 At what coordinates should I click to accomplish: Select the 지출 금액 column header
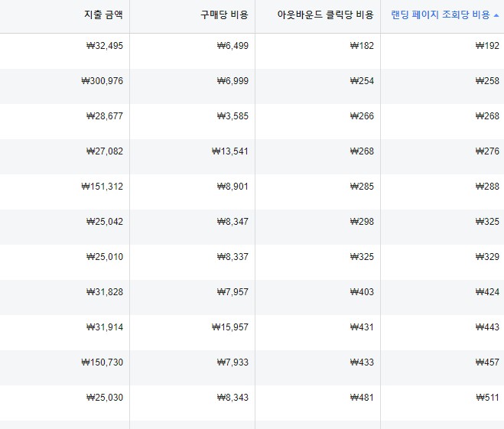pos(103,15)
